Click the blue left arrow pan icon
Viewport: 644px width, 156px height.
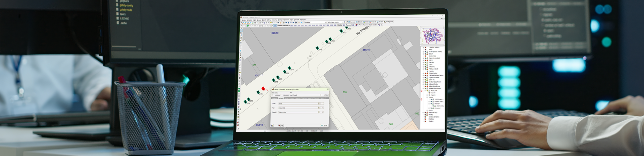point(286,22)
